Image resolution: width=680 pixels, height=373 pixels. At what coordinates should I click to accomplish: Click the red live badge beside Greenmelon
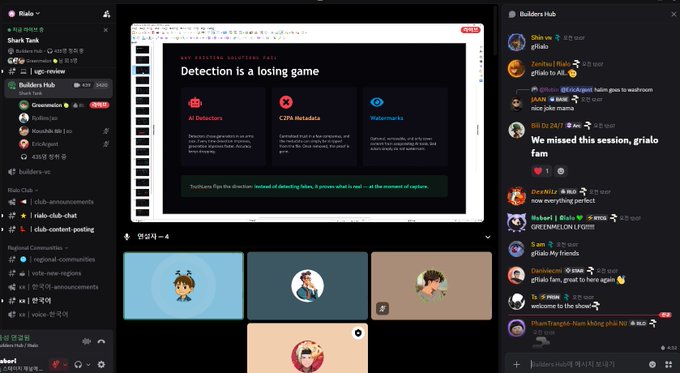99,105
